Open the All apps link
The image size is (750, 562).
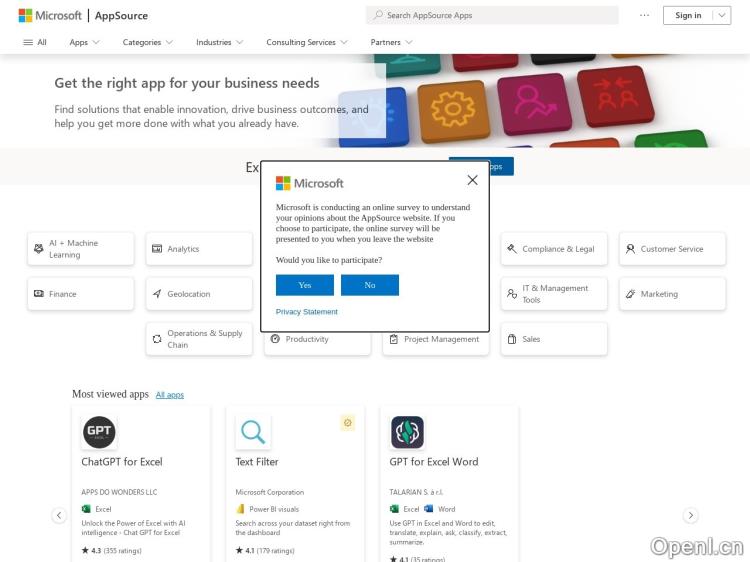tap(170, 395)
